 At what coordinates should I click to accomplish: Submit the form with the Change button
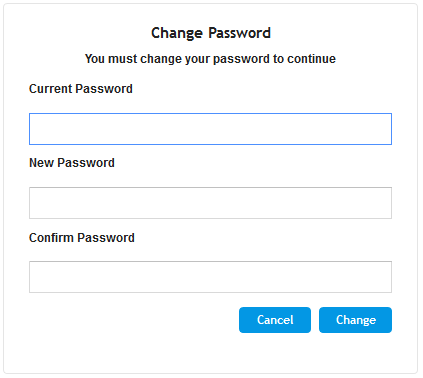[355, 320]
